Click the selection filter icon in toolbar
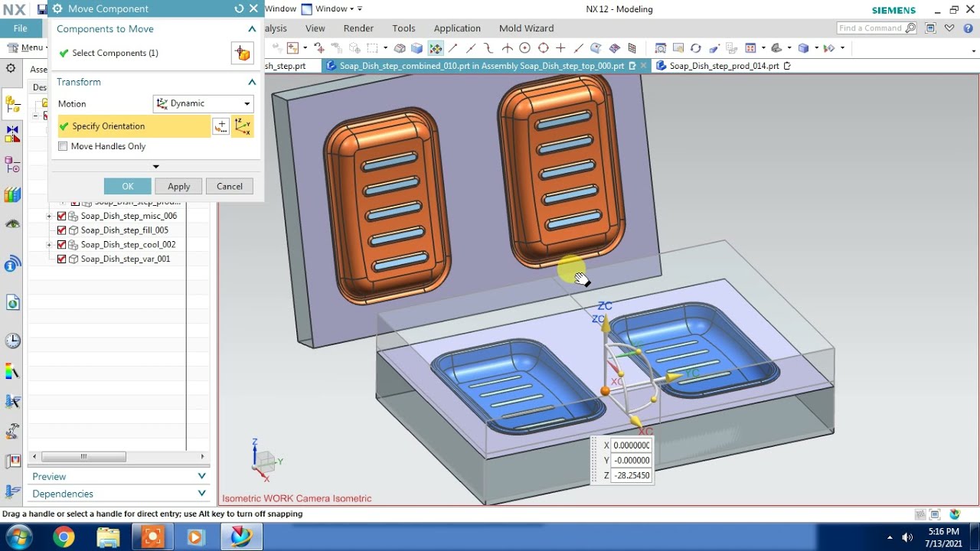 coord(292,48)
